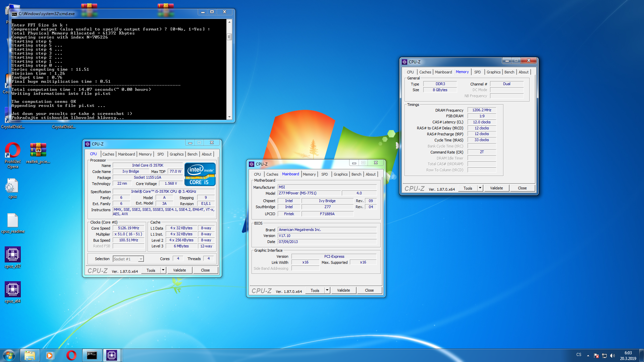Click Validate in Mainboard window
644x362 pixels.
[343, 290]
